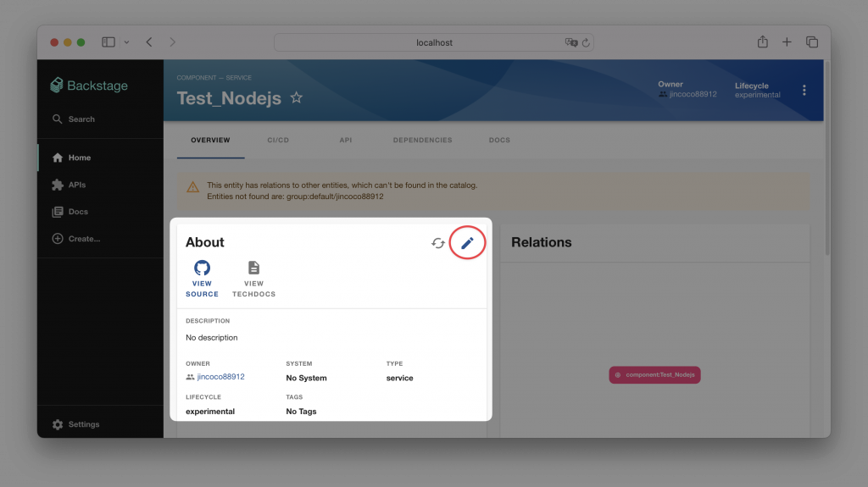Click the "No description" text
This screenshot has width=868, height=487.
point(211,338)
